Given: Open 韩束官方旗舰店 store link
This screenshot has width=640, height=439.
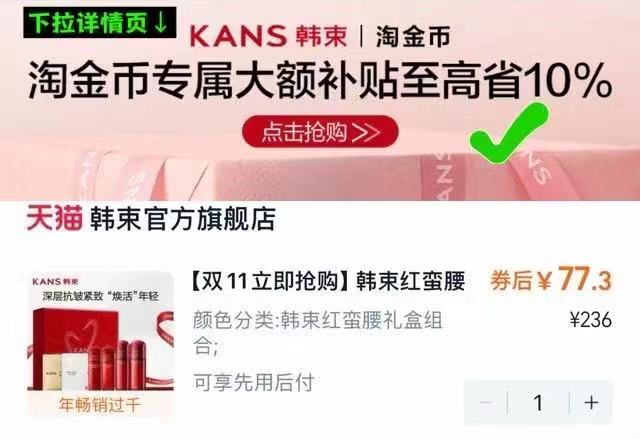Looking at the screenshot, I should pyautogui.click(x=183, y=219).
